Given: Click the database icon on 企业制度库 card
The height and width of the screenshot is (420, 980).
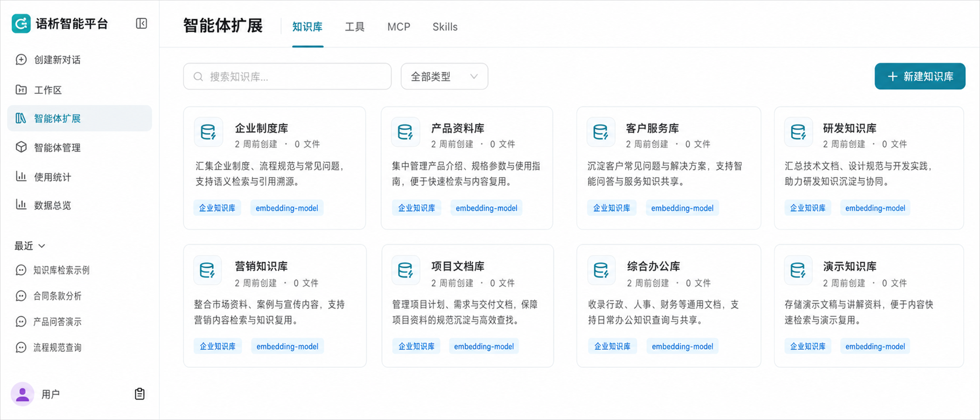Looking at the screenshot, I should (208, 132).
